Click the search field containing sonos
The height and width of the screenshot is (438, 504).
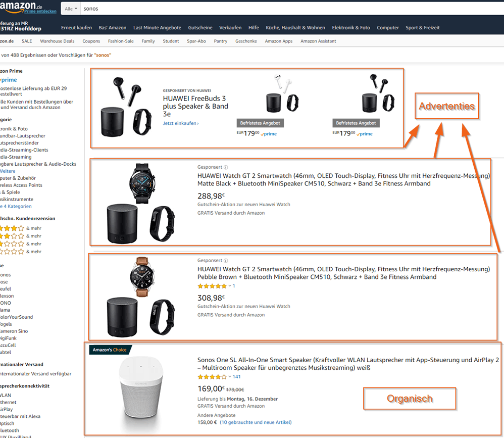tap(292, 9)
